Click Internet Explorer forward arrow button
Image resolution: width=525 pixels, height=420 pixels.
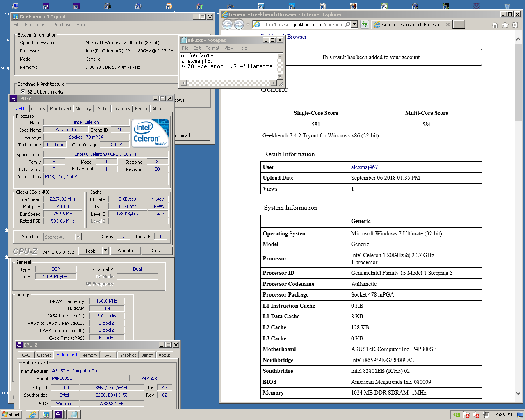[239, 25]
